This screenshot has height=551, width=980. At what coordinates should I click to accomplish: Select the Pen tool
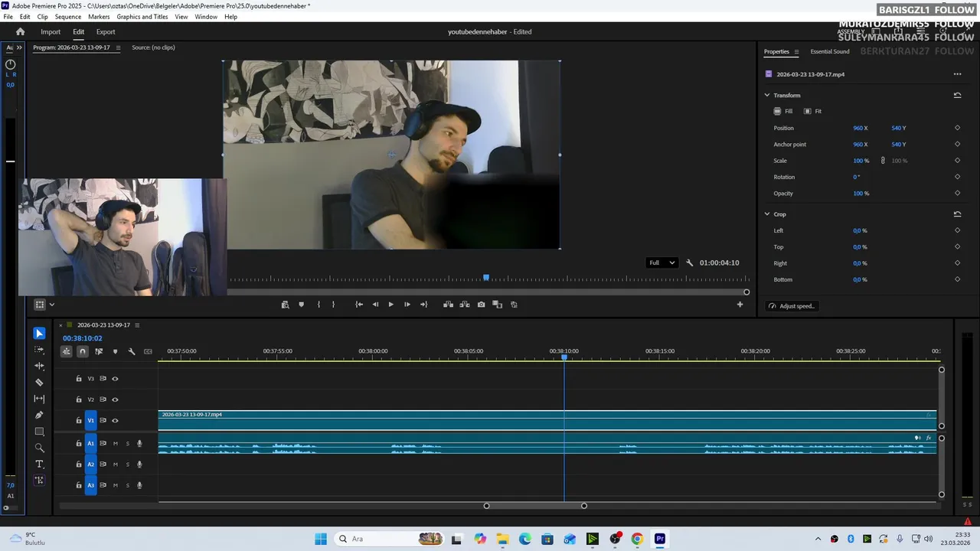(39, 415)
